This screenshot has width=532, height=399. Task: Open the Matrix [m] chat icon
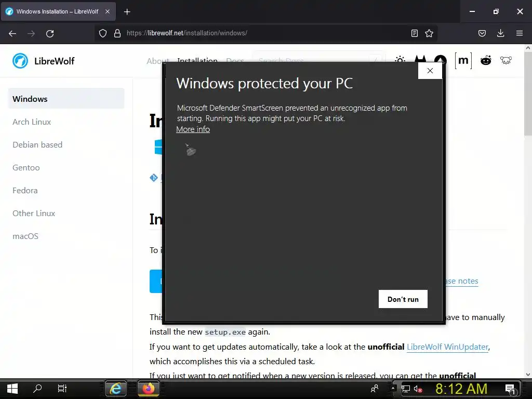tap(463, 60)
